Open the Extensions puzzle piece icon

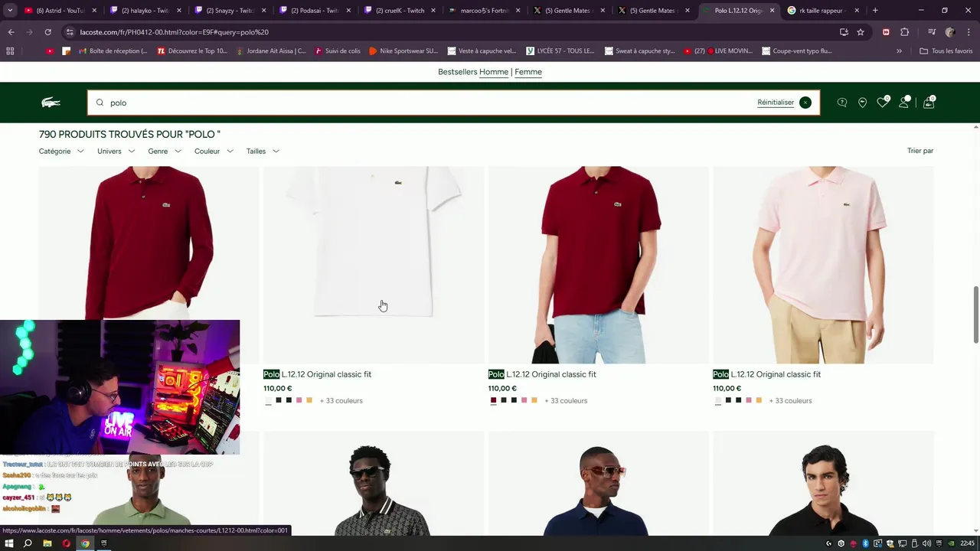[904, 32]
